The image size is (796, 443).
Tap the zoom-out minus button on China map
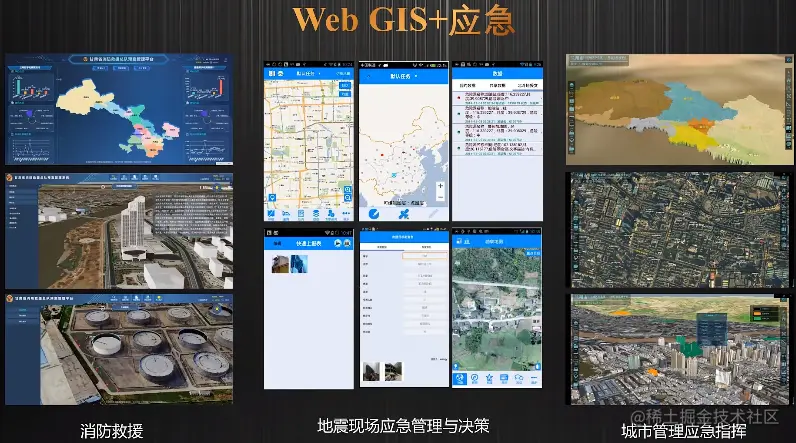440,197
